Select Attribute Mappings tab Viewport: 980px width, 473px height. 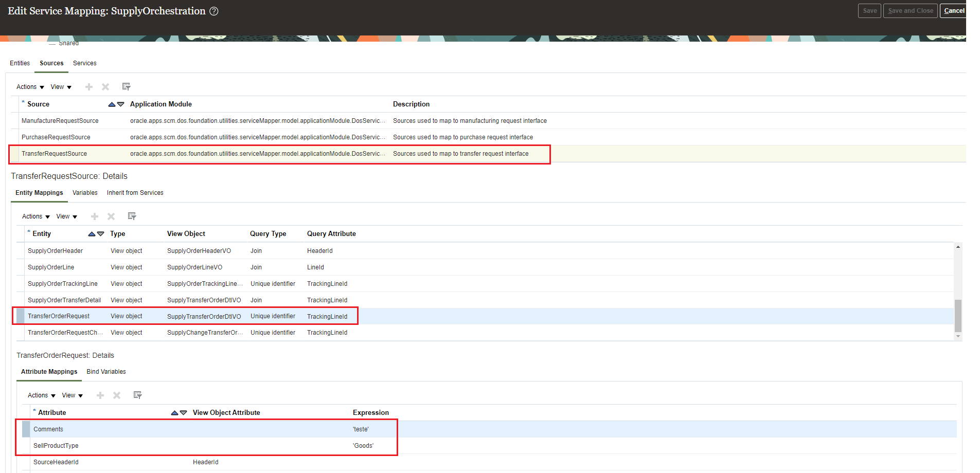pos(49,372)
